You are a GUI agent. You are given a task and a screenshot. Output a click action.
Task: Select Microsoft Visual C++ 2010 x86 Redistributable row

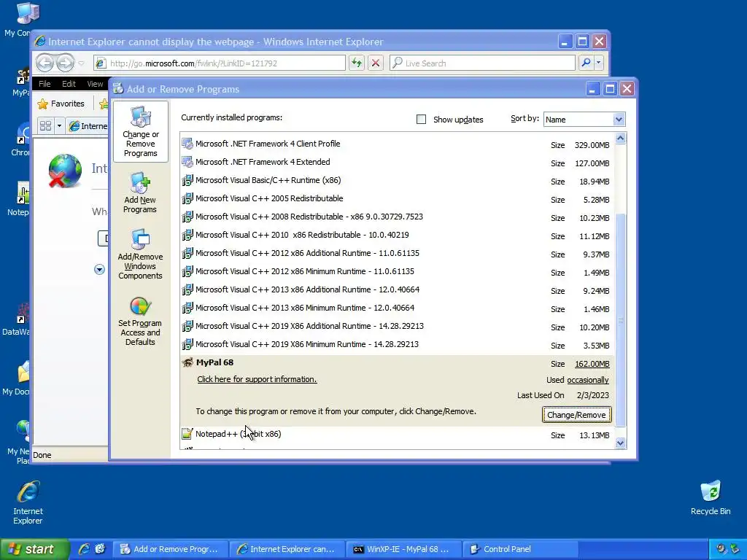398,236
